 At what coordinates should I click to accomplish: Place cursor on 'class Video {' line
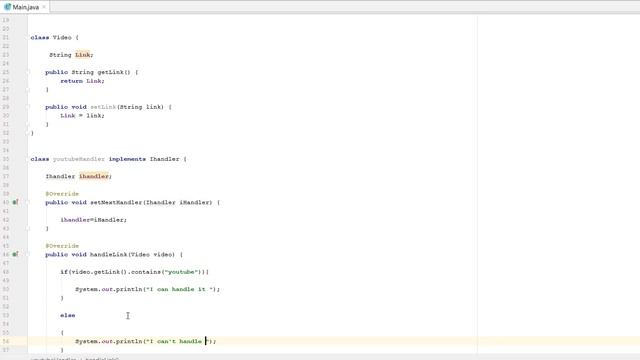click(55, 38)
